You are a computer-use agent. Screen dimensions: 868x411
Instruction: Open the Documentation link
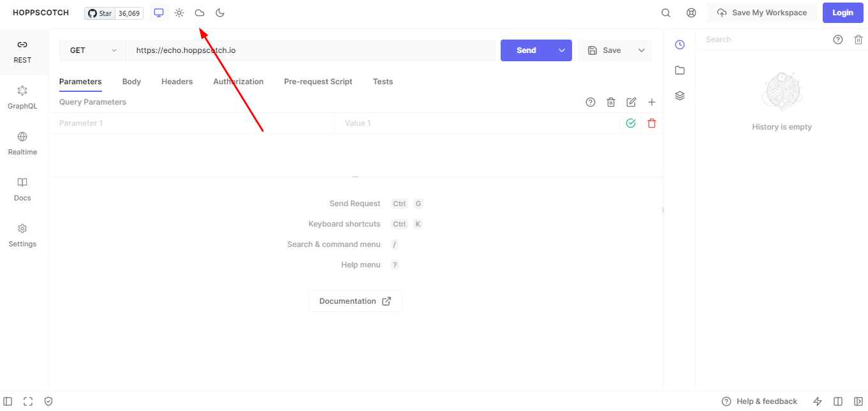355,301
